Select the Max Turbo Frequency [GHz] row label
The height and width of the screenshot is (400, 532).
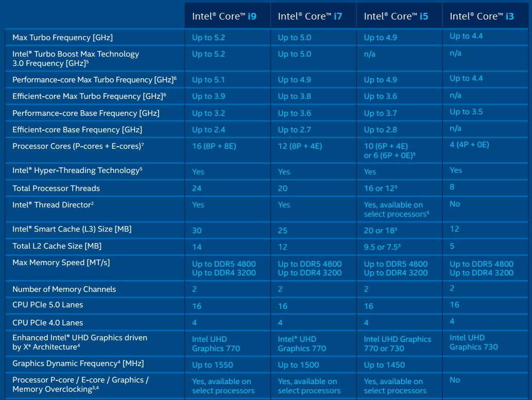tap(62, 37)
